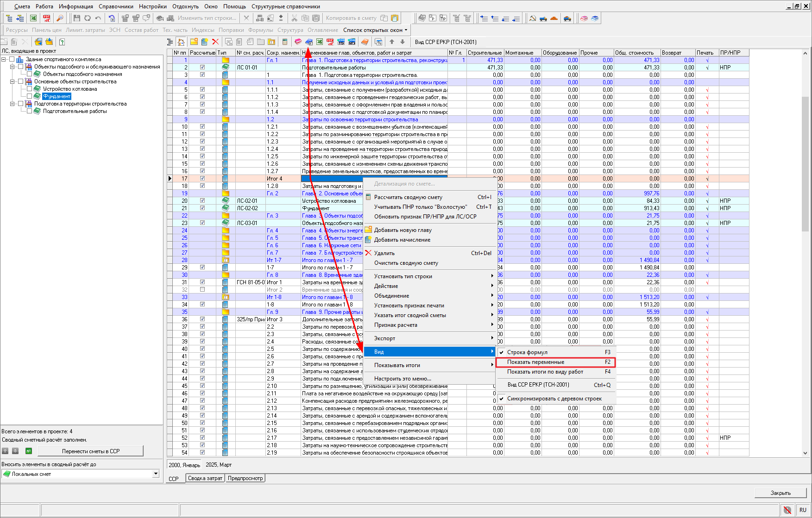Click the green № numbering icon
This screenshot has height=518, width=812.
[29, 451]
